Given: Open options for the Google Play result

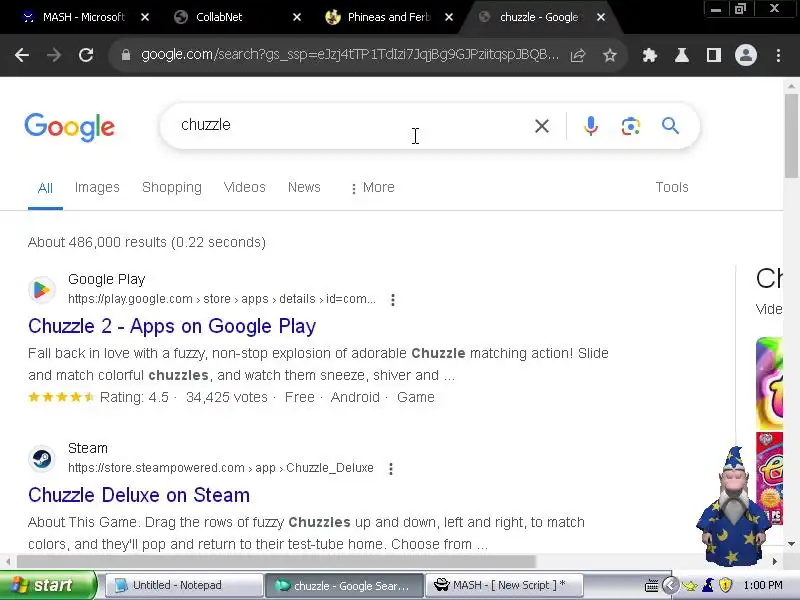Looking at the screenshot, I should pyautogui.click(x=392, y=300).
